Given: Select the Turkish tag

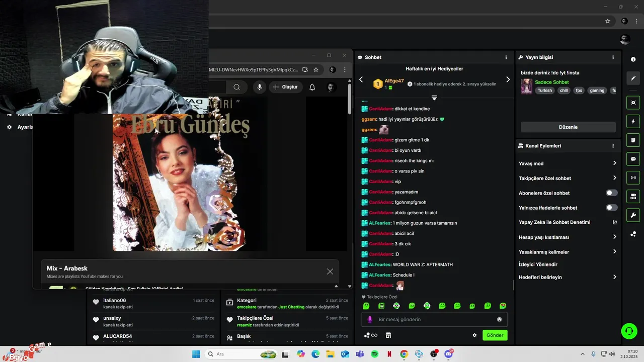Looking at the screenshot, I should point(544,90).
